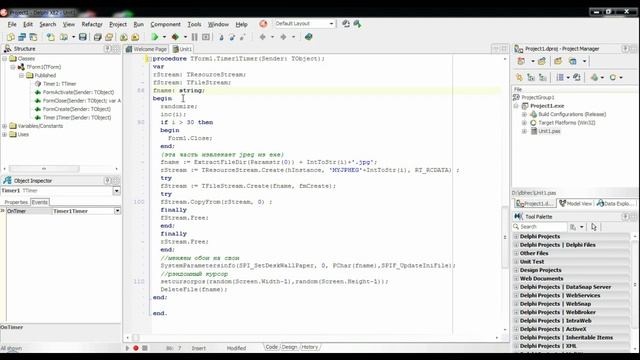Click the Pause program toolbar icon
The width and height of the screenshot is (640, 360).
195,37
